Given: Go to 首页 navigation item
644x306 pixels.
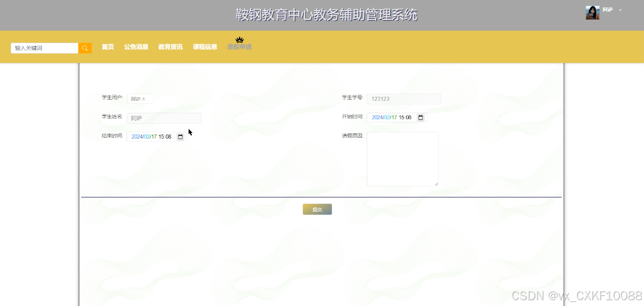Looking at the screenshot, I should click(x=108, y=47).
